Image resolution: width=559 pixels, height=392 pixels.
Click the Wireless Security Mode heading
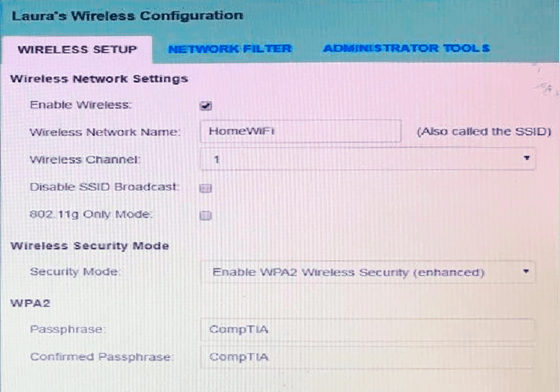pos(90,246)
